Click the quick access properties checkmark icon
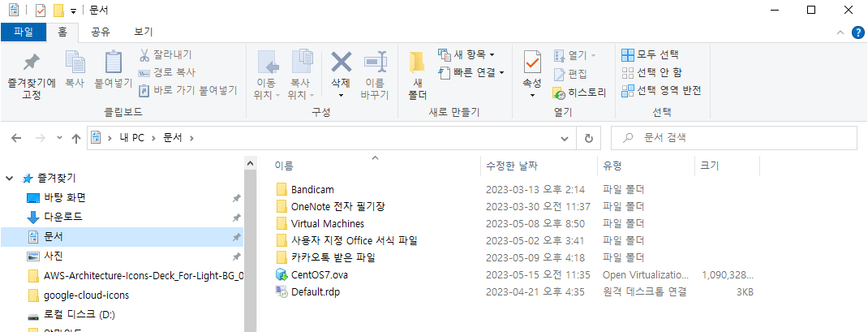Image resolution: width=868 pixels, height=332 pixels. [41, 11]
